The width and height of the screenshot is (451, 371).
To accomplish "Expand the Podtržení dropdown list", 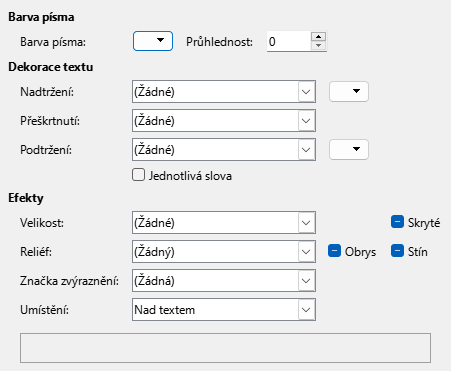I will [224, 149].
